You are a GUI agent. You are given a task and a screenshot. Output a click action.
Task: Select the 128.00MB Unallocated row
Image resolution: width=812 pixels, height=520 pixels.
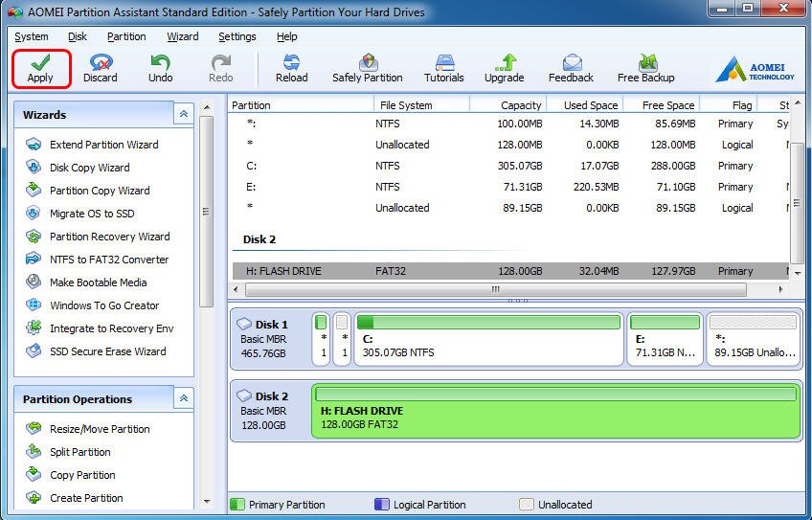(x=509, y=145)
